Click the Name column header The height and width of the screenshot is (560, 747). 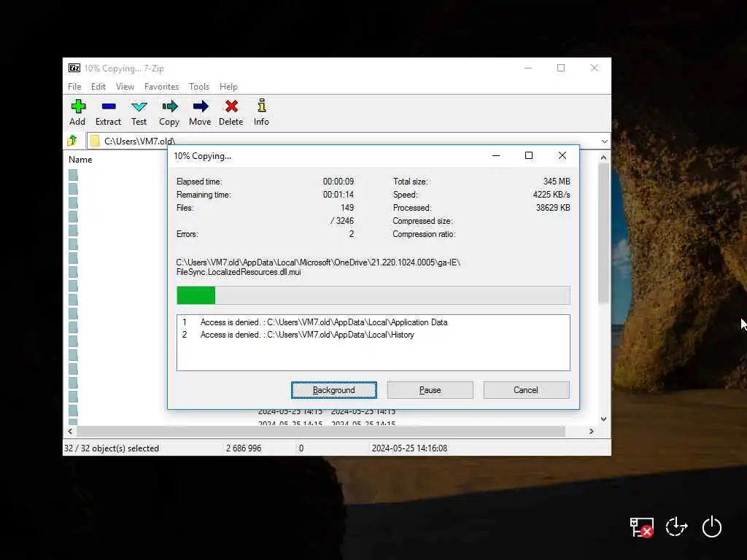pos(80,160)
